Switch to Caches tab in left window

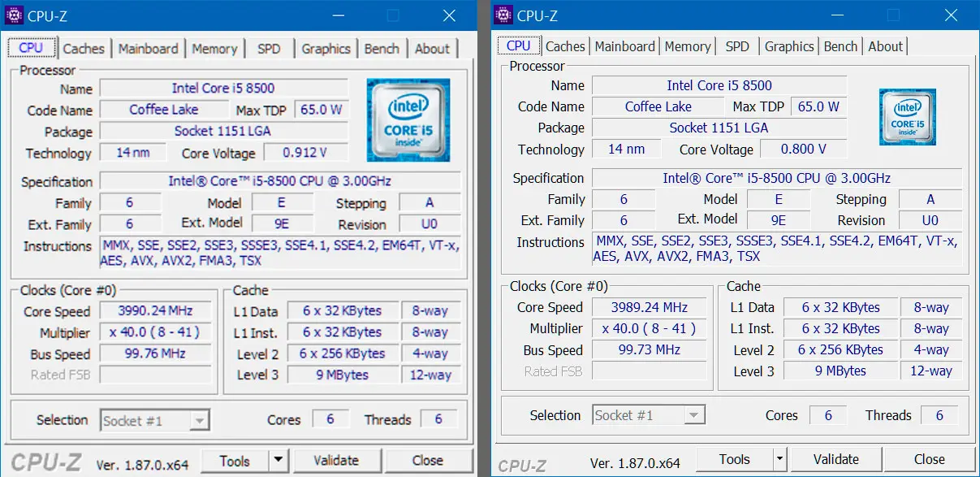(83, 49)
